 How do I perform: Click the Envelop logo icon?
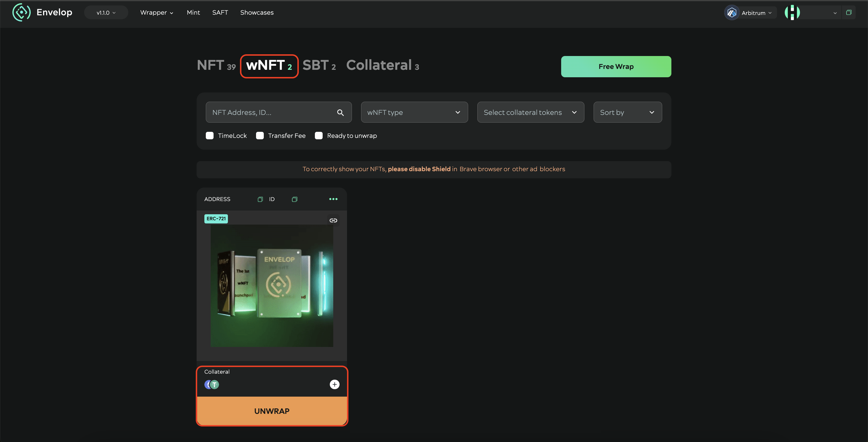pyautogui.click(x=21, y=12)
